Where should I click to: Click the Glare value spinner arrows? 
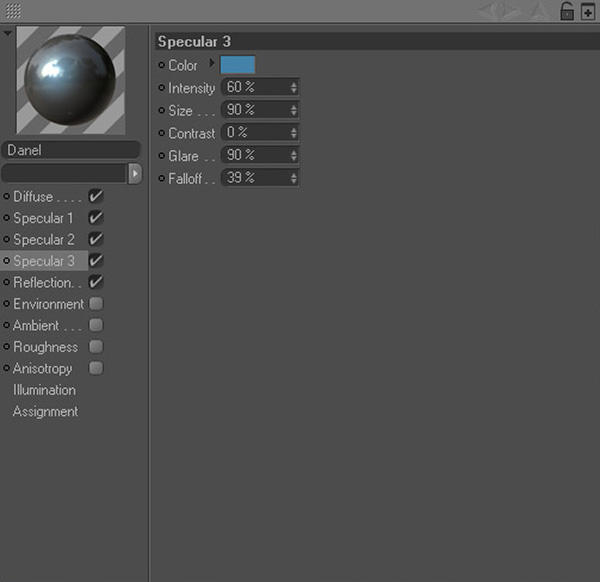coord(293,155)
